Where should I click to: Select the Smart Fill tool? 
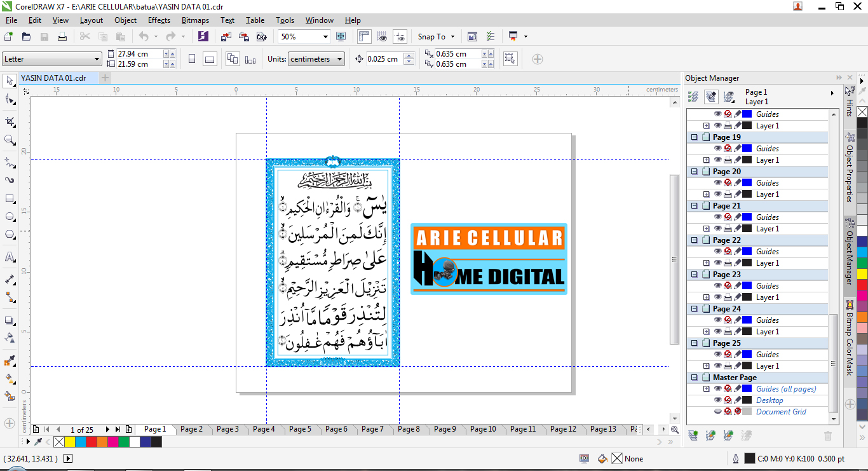point(10,396)
